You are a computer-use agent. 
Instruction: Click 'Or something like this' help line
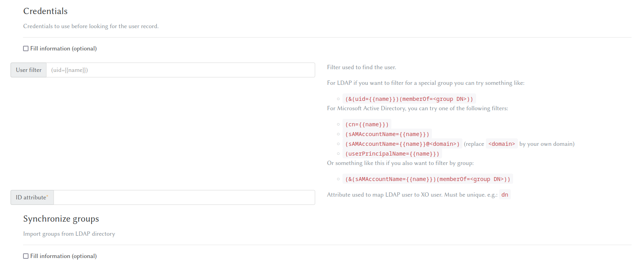point(400,163)
